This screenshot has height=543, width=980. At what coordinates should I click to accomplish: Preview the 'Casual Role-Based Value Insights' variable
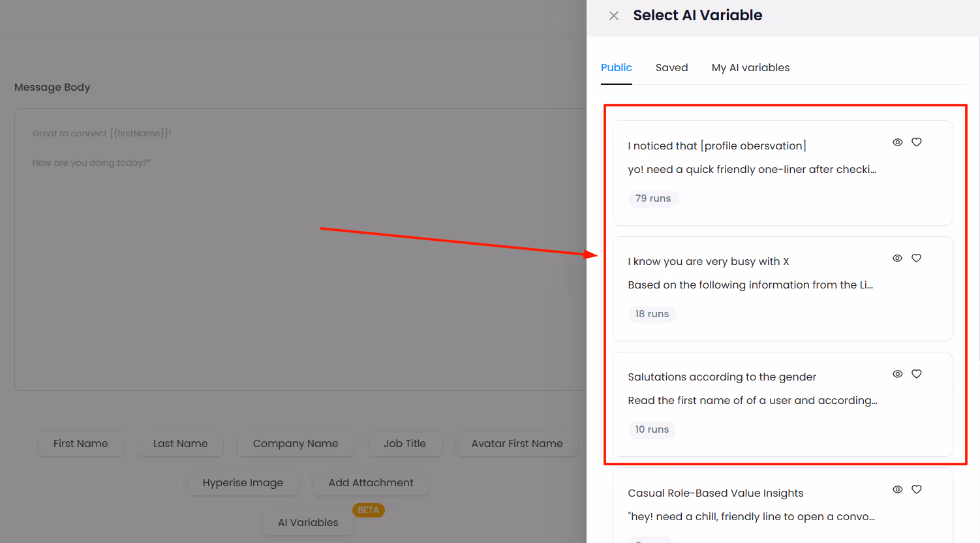897,489
